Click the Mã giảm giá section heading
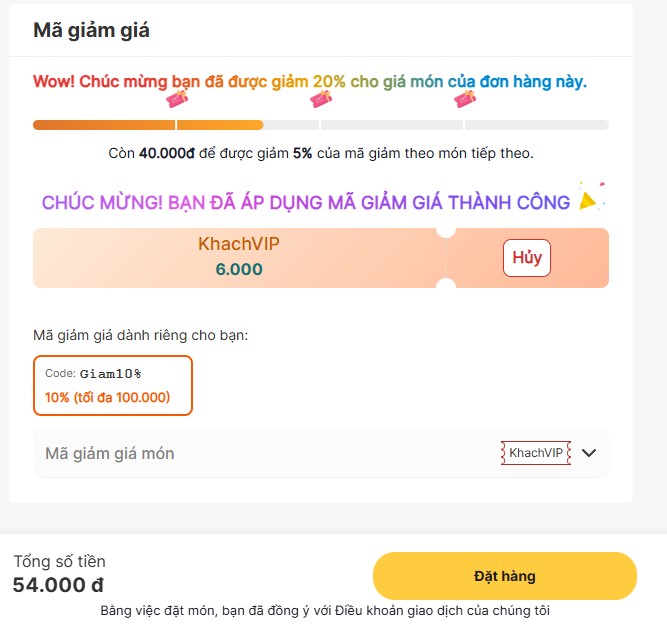 [x=91, y=30]
